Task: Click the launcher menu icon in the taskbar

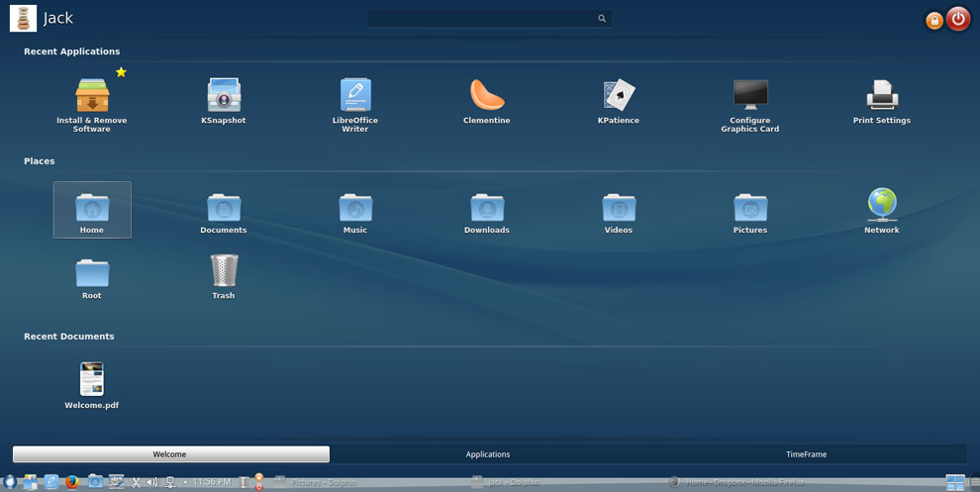Action: (x=9, y=482)
